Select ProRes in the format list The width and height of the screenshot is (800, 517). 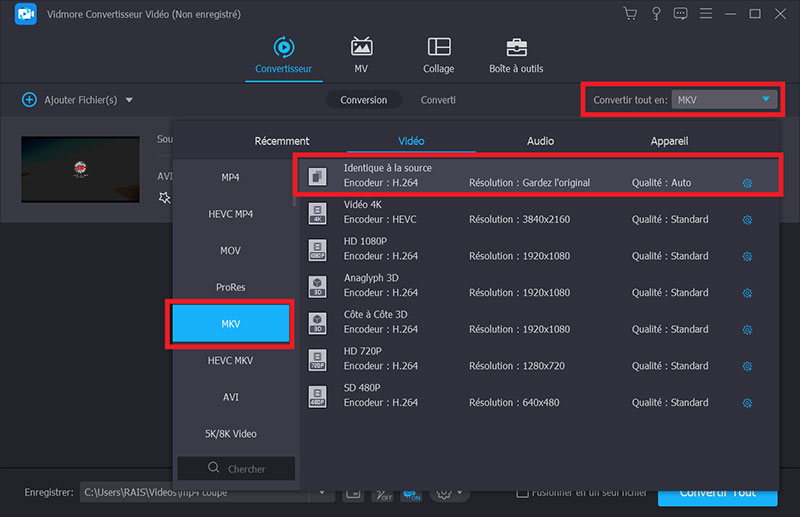tap(231, 287)
